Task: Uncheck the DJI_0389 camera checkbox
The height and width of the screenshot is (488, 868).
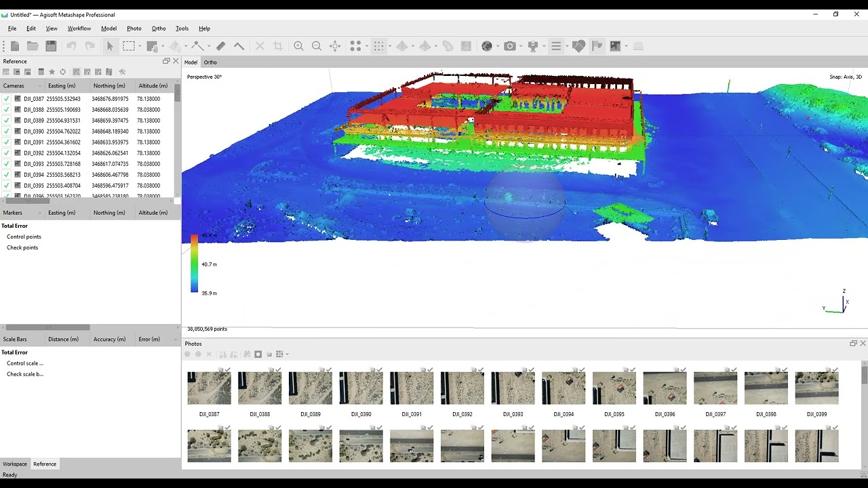Action: pos(6,121)
